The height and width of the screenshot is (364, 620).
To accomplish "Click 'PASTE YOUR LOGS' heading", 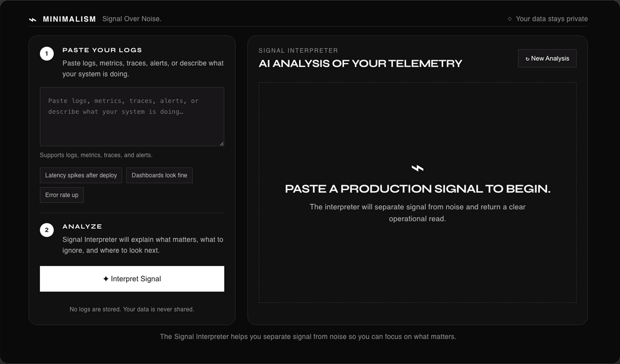I will [x=102, y=50].
